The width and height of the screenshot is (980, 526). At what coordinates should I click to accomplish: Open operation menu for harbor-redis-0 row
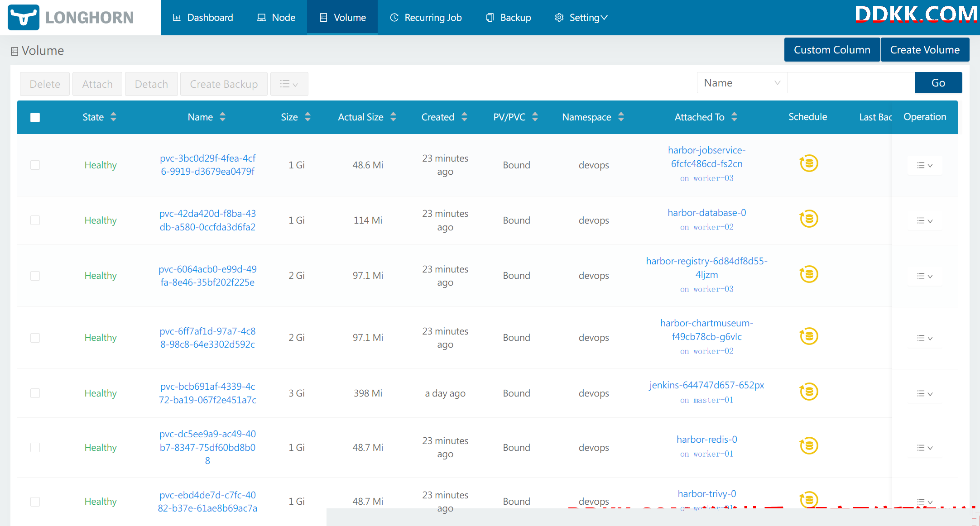924,448
